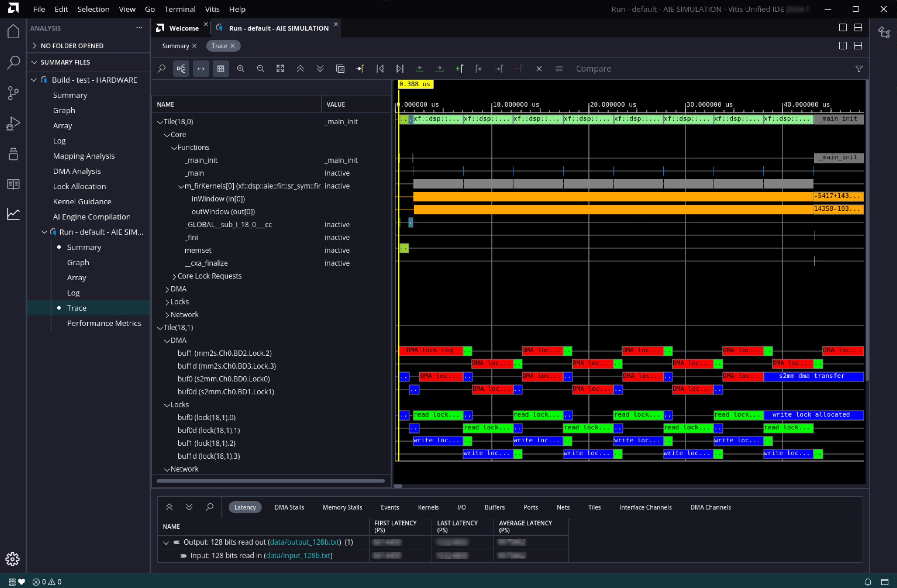Collapse SUMMARY FILES section

(35, 62)
